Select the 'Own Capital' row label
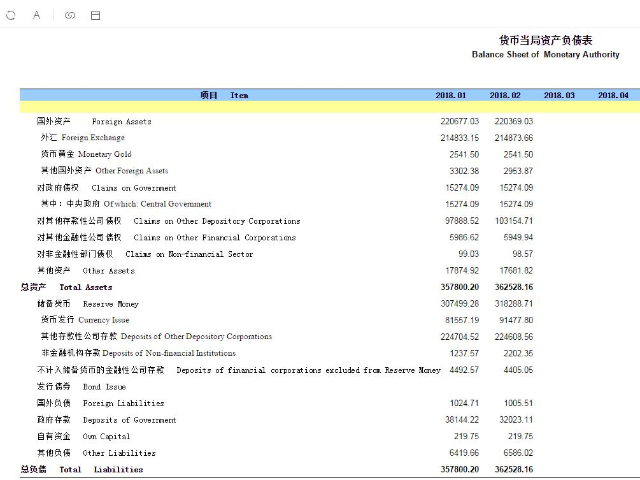The height and width of the screenshot is (480, 640). [106, 436]
